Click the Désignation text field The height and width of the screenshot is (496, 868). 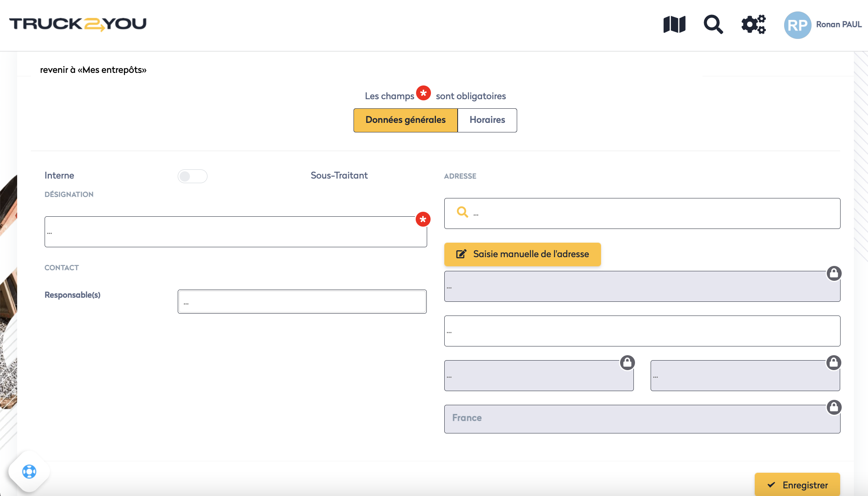point(235,232)
